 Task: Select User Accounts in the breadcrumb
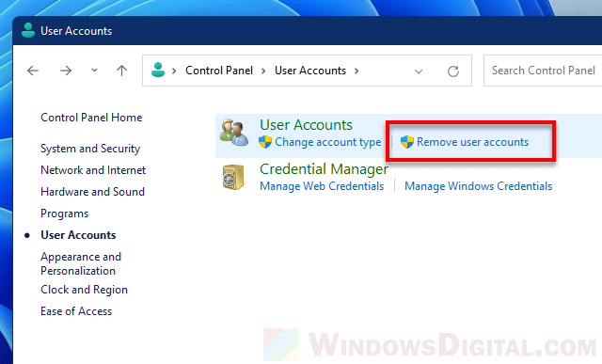(310, 71)
